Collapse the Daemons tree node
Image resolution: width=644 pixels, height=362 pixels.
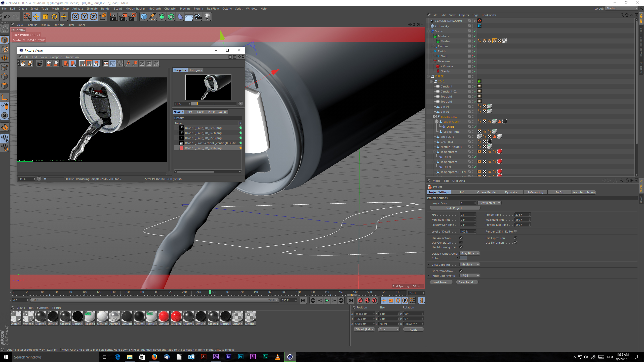tap(431, 61)
